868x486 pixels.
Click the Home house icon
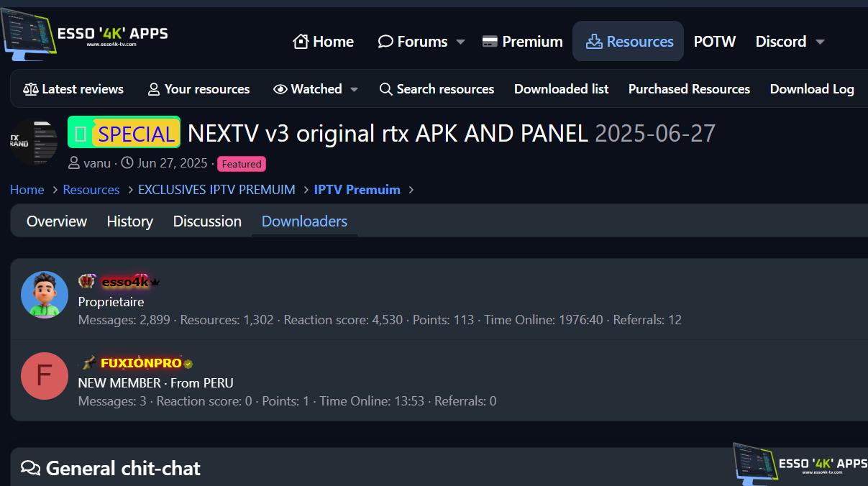click(x=301, y=42)
